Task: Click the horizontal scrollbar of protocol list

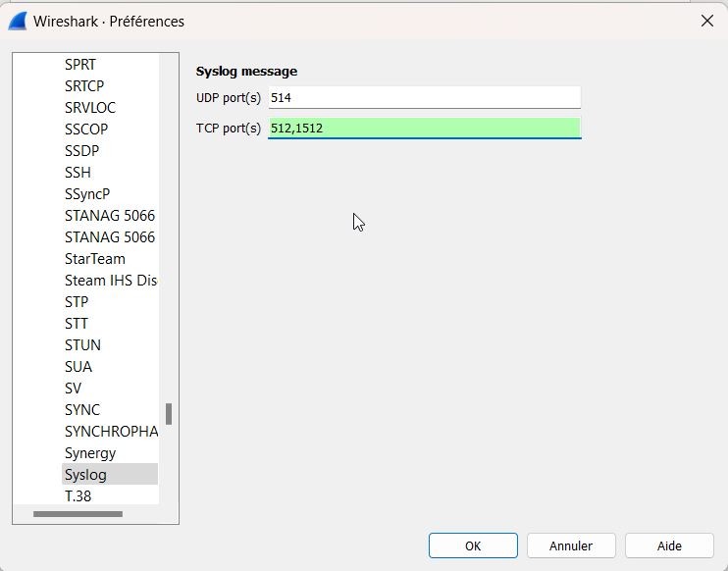Action: (x=78, y=514)
